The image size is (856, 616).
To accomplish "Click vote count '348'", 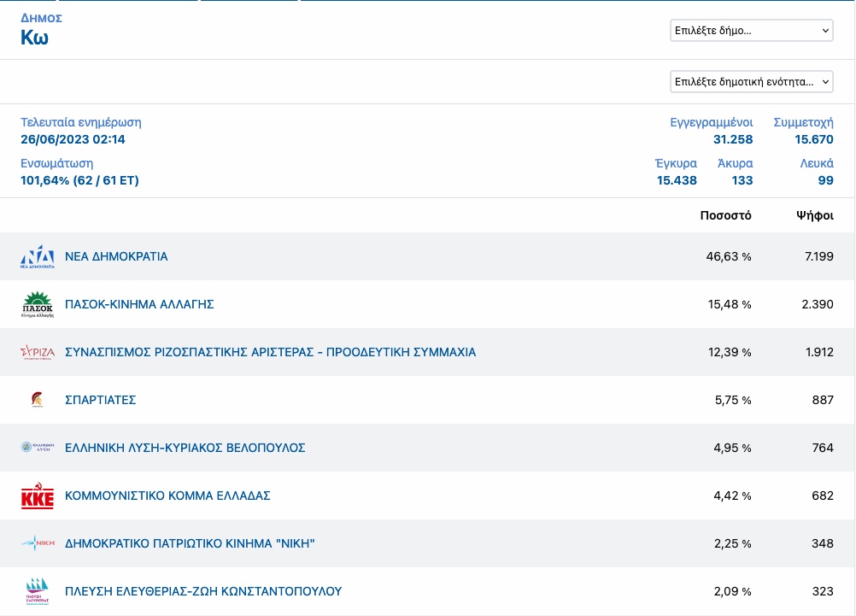I will pyautogui.click(x=823, y=543).
